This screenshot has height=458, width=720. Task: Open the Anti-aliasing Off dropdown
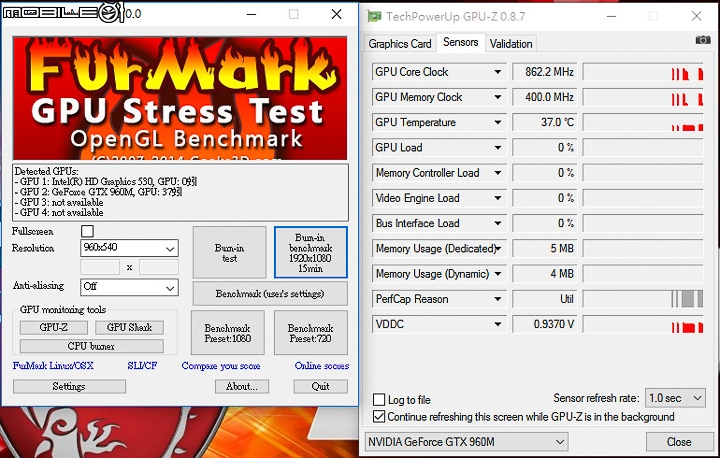129,287
